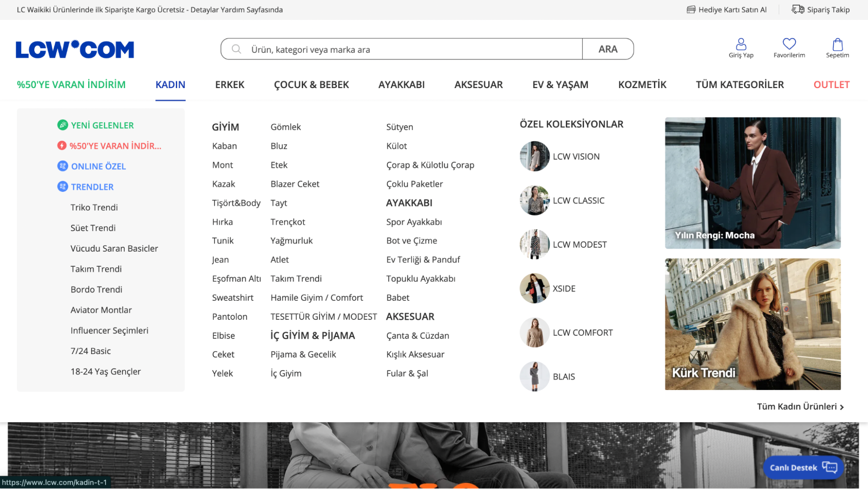Image resolution: width=868 pixels, height=489 pixels.
Task: Click the blue Trendler icon
Action: click(x=63, y=187)
